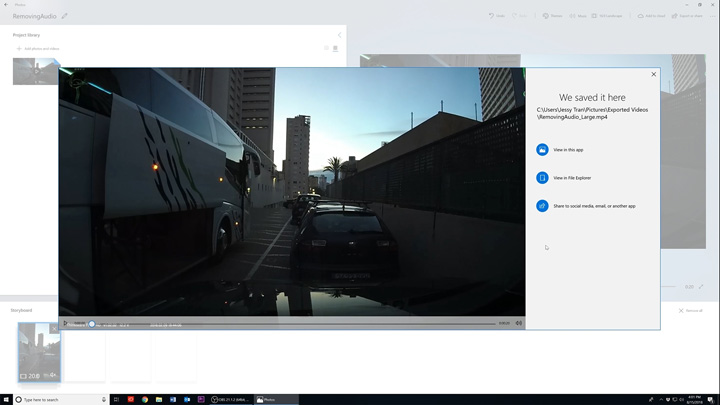This screenshot has width=720, height=405.
Task: Collapse the Project library panel
Action: pyautogui.click(x=339, y=35)
